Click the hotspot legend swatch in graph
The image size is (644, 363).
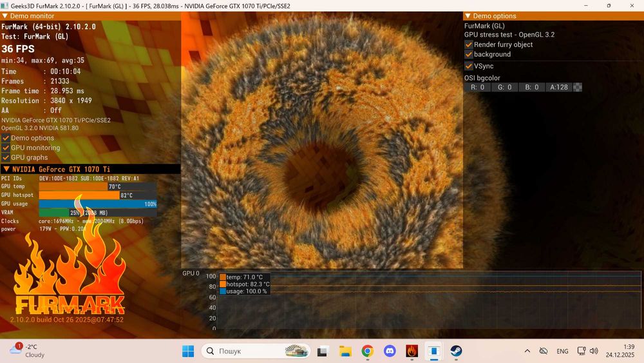pyautogui.click(x=223, y=284)
